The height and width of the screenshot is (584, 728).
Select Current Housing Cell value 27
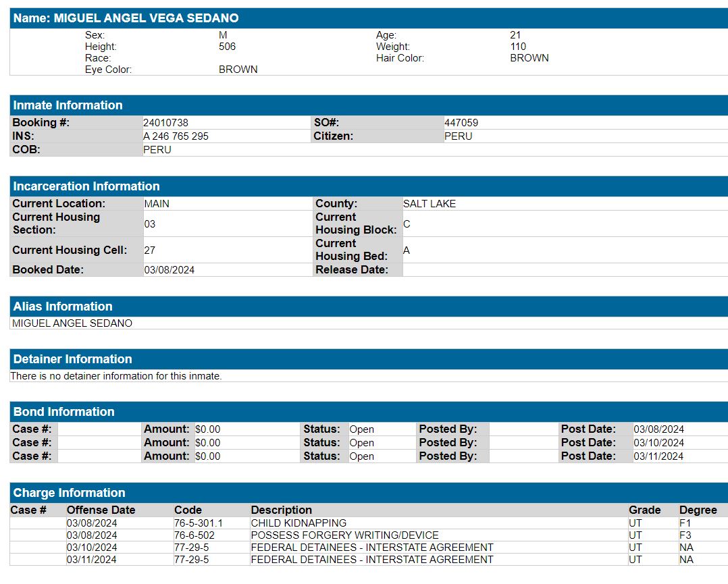pos(149,250)
